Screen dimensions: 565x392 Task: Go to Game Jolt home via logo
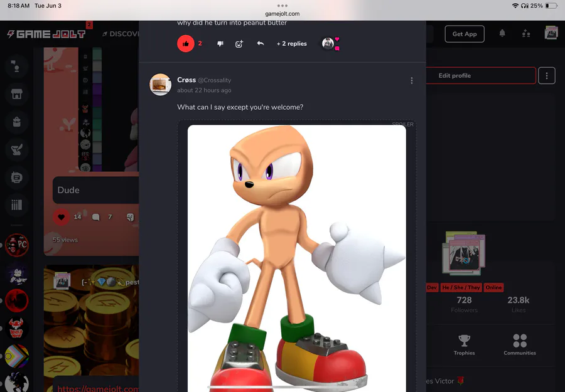[46, 34]
